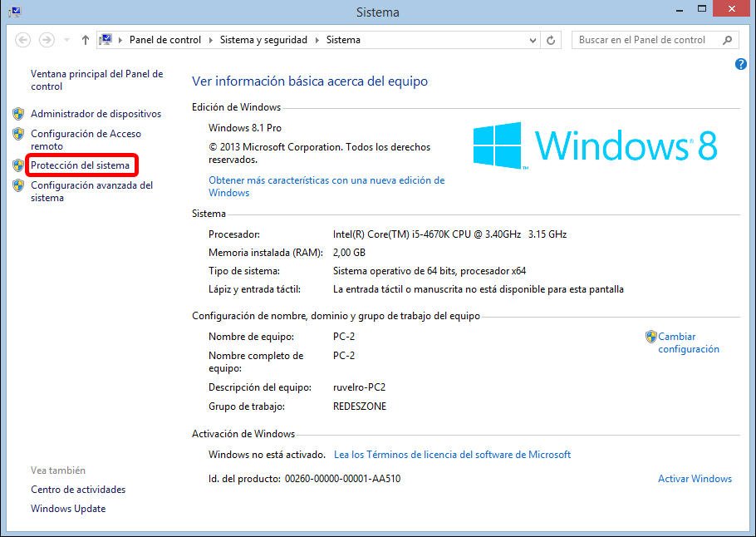Maximize the Sistema window
The width and height of the screenshot is (756, 537).
(702, 9)
